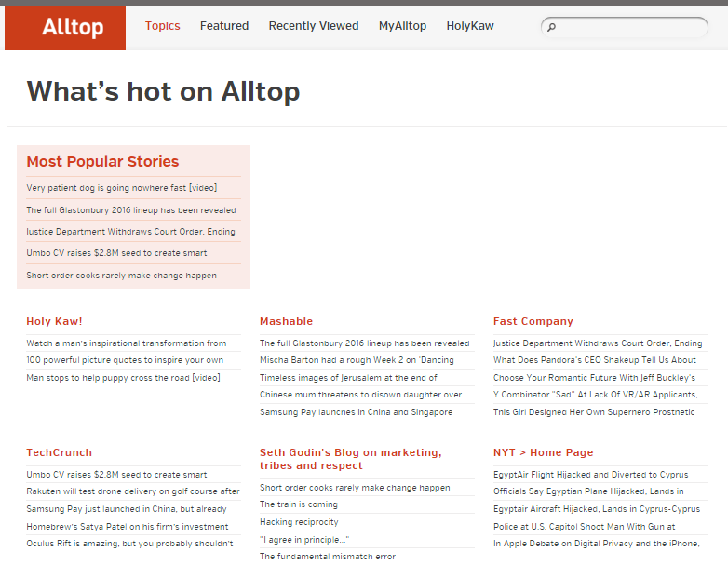Screen dimensions: 728x565
Task: Click the search magnifier icon
Action: pyautogui.click(x=551, y=27)
